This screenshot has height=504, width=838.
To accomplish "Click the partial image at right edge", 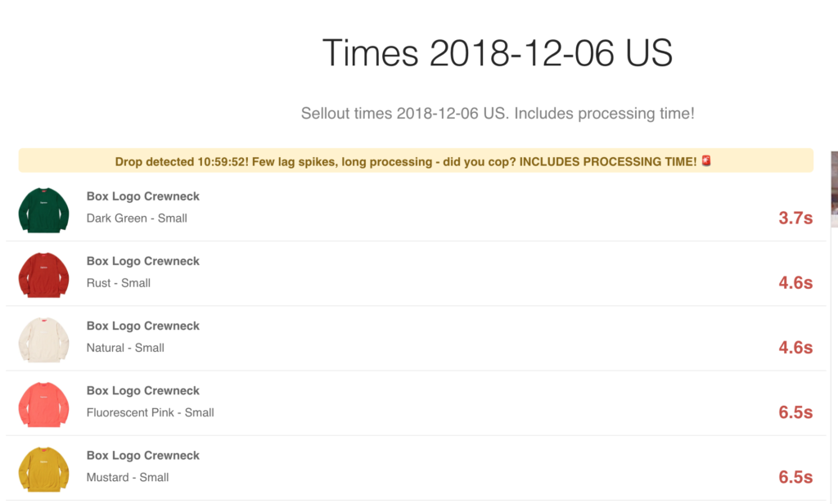I will [834, 190].
